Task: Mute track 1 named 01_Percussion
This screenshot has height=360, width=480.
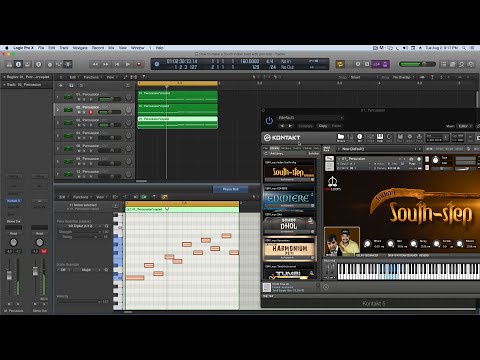Action: (79, 99)
